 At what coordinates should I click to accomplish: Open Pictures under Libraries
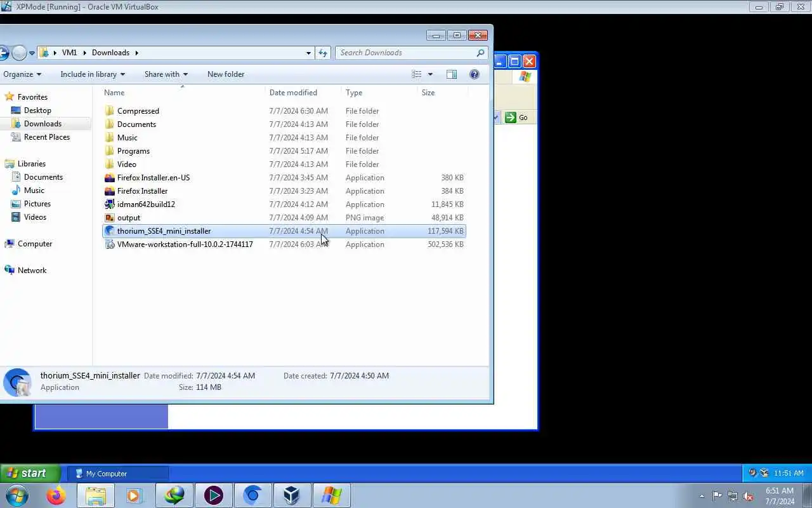click(37, 204)
